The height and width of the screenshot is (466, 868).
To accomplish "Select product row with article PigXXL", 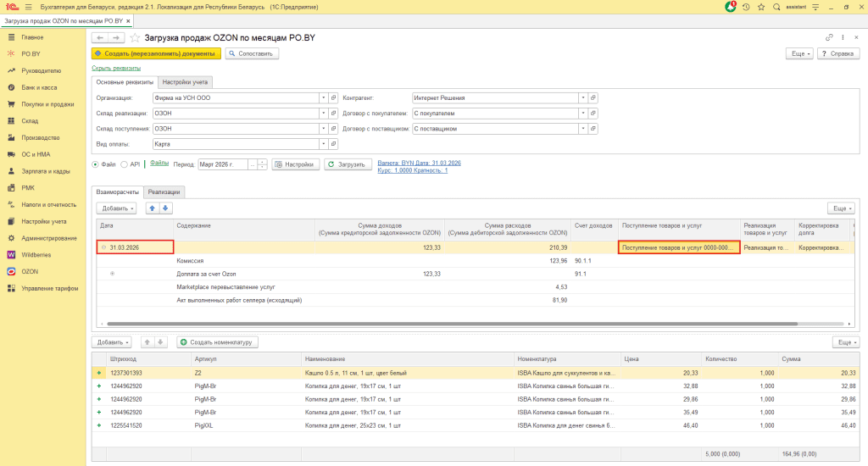I will (475, 425).
